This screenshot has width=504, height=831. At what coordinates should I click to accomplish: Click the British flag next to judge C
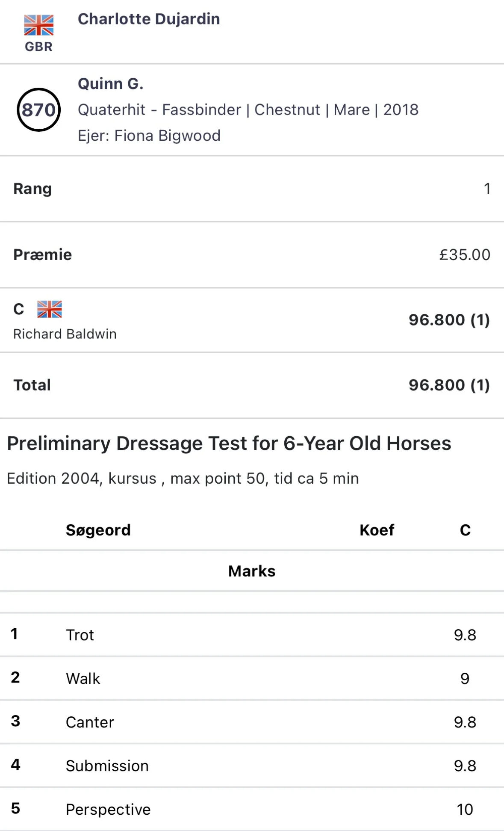point(49,309)
